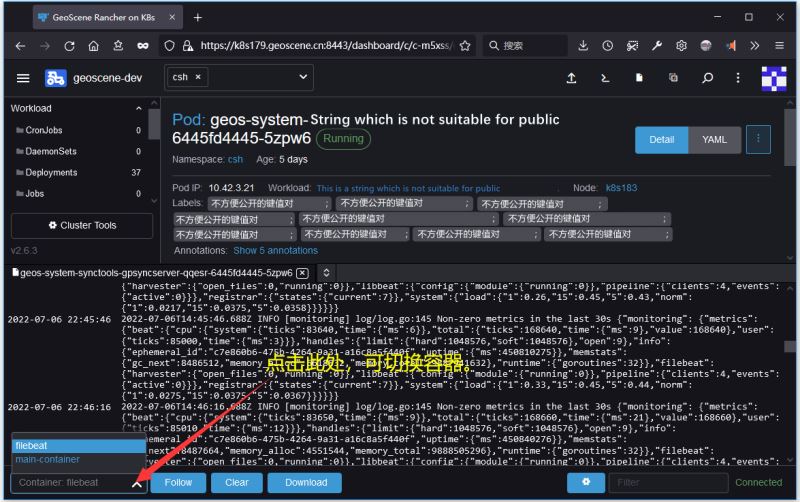Open the resource search magnifier icon
This screenshot has width=800, height=502.
(708, 78)
